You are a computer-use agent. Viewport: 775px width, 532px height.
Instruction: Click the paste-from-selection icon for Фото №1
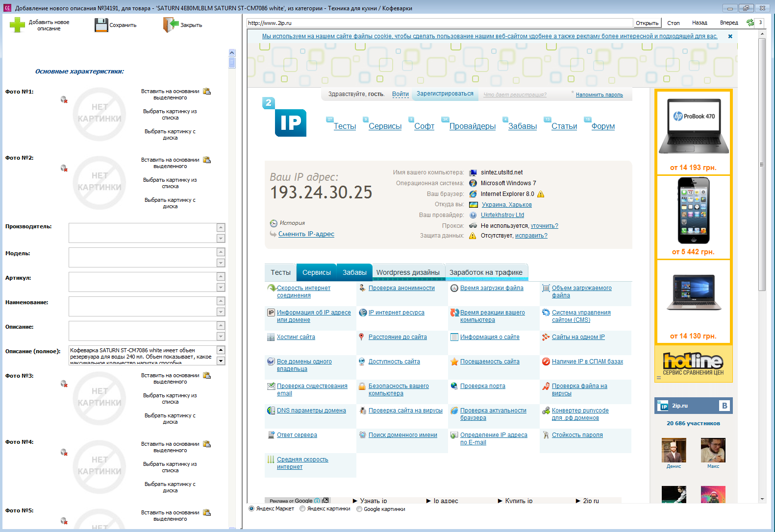point(207,91)
